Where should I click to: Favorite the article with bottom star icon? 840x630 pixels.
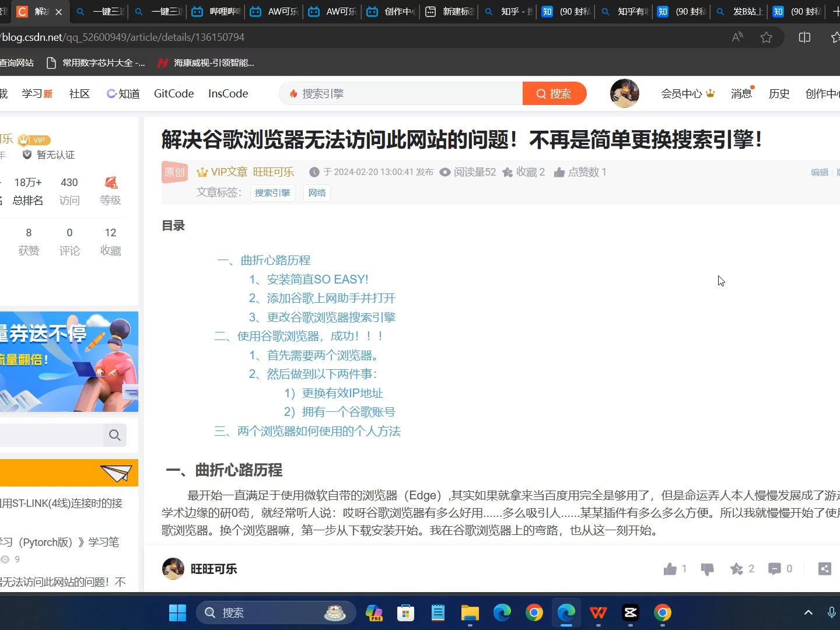737,569
